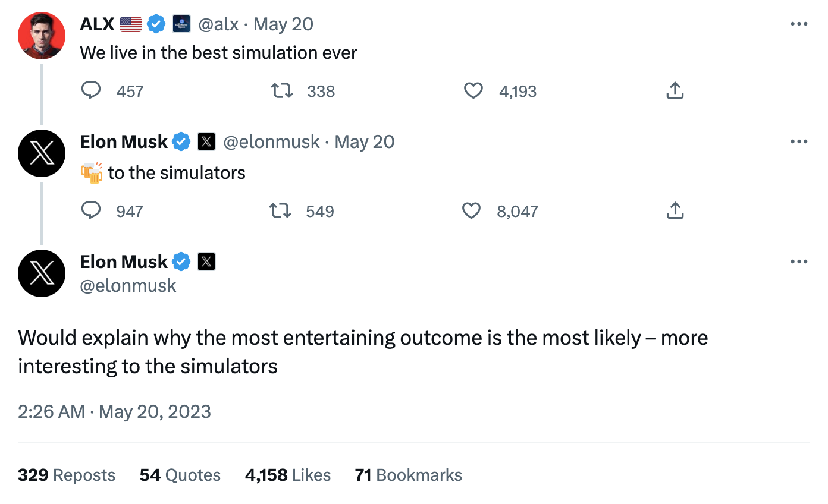828x504 pixels.
Task: Click the May 20 timestamp on ALX's tweet
Action: pyautogui.click(x=283, y=24)
